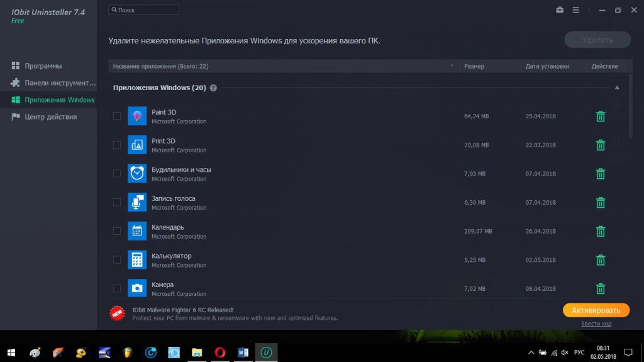Select checkbox for Будильники и часы
The width and height of the screenshot is (644, 362).
coord(117,174)
